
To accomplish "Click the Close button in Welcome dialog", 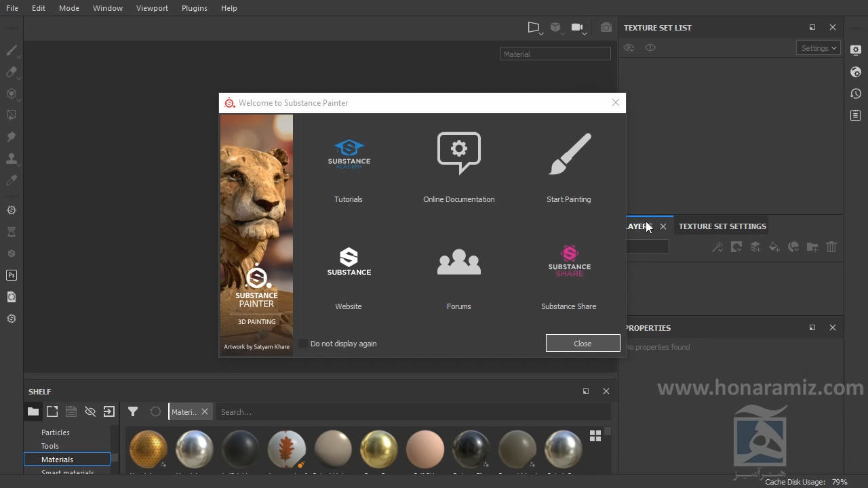I will [583, 344].
